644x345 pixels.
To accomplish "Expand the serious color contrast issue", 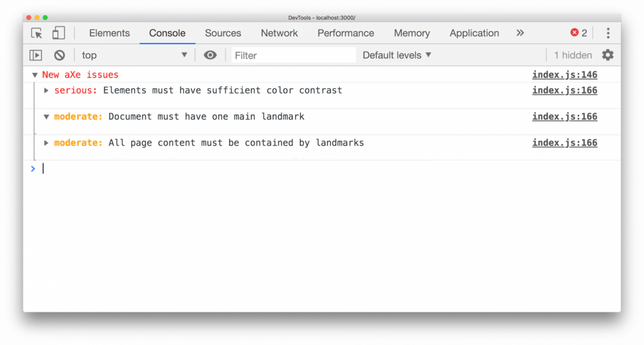I will pos(46,91).
